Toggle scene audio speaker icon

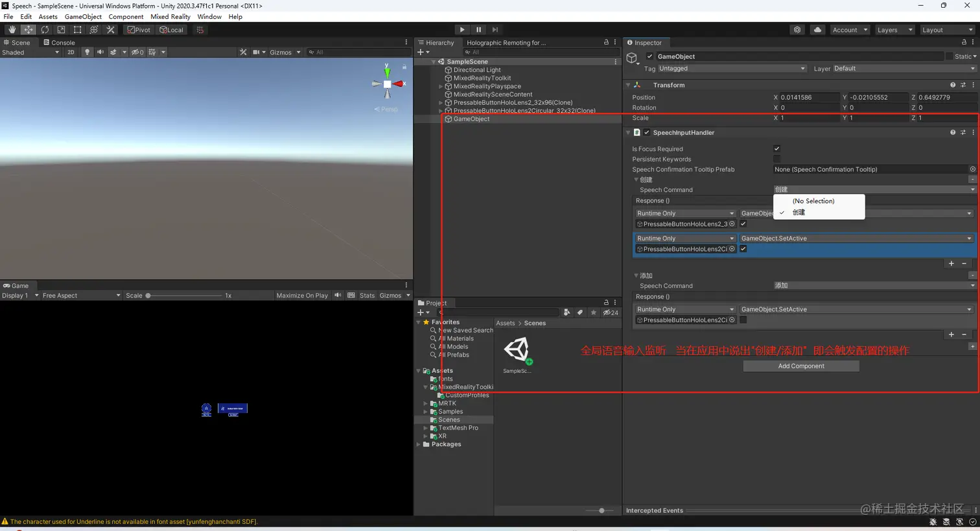point(100,53)
